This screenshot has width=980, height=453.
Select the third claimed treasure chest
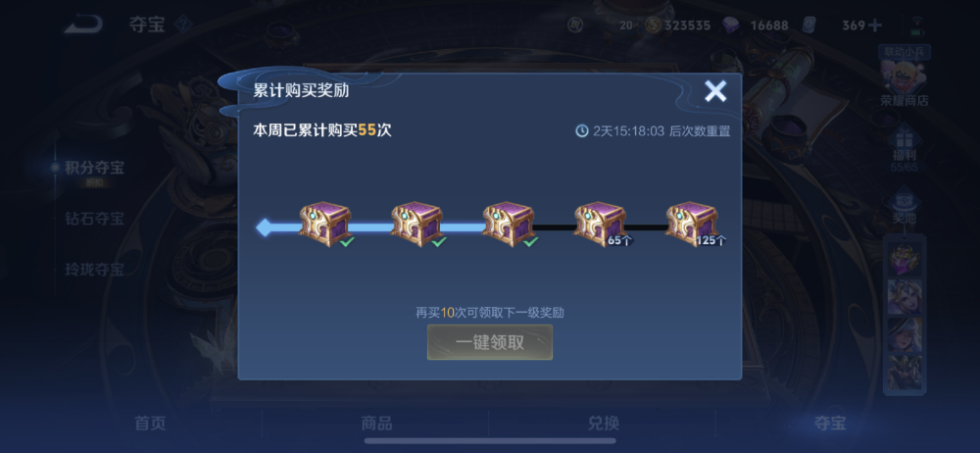tap(508, 224)
